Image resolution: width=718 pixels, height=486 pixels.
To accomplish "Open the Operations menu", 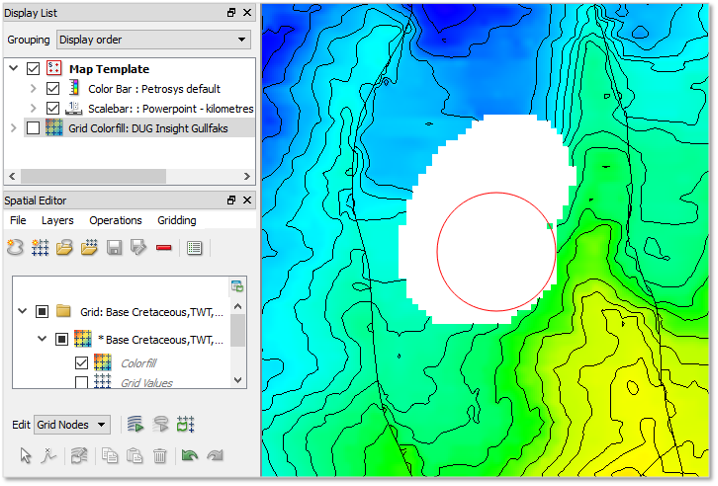I will (115, 220).
